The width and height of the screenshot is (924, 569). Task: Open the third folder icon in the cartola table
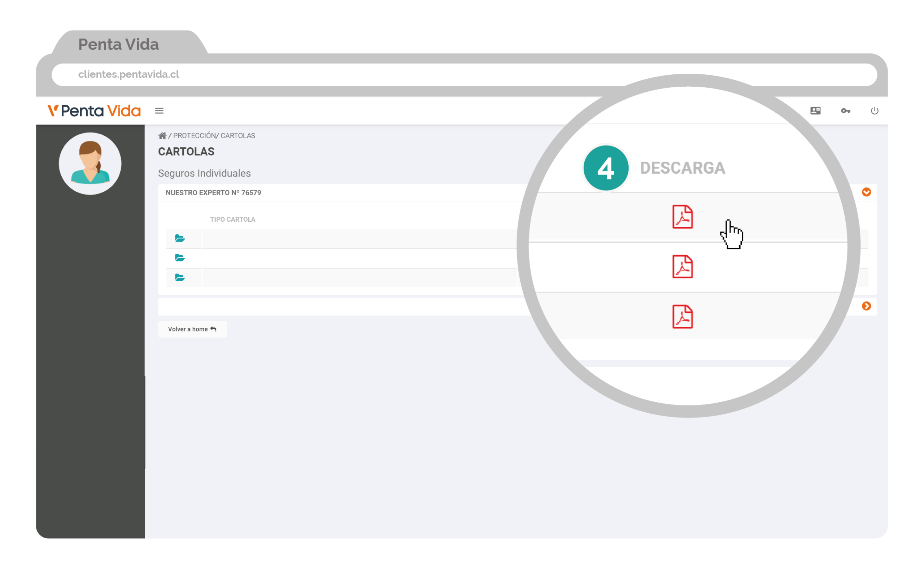pos(180,278)
